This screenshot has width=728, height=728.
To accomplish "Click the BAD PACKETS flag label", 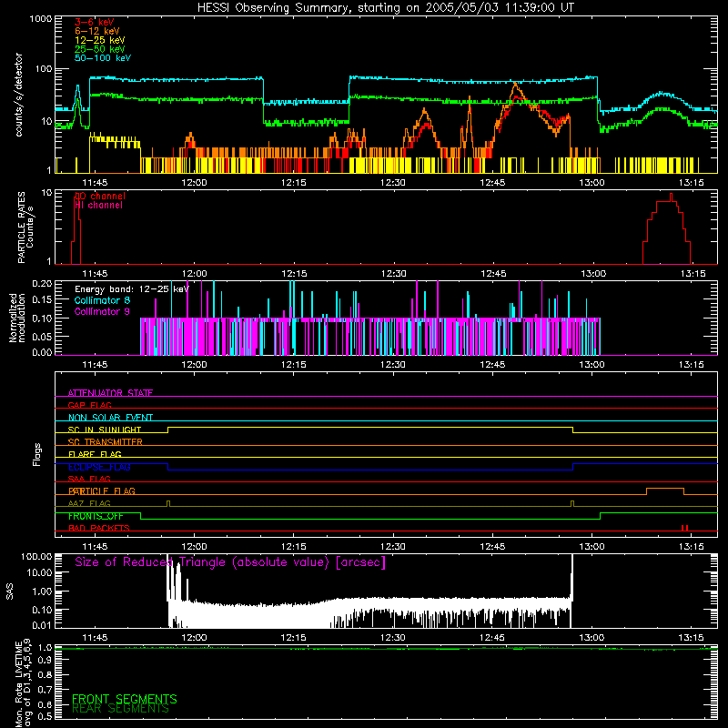I will click(x=99, y=528).
